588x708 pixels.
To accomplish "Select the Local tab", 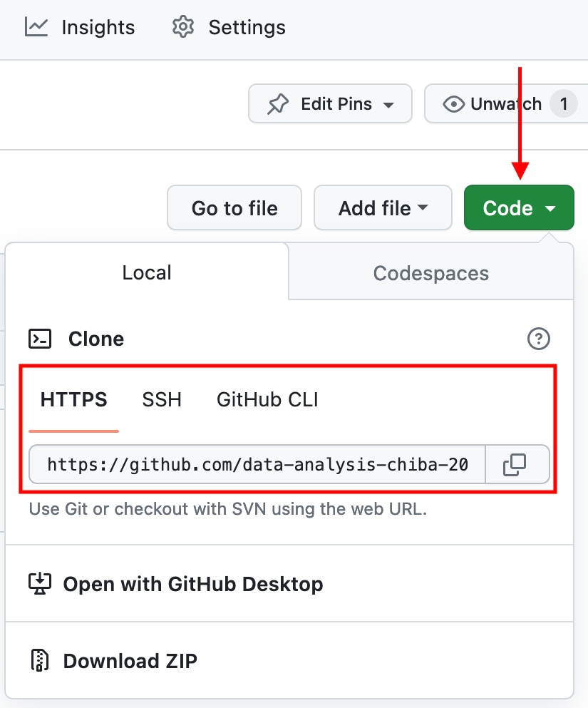I will coord(147,272).
